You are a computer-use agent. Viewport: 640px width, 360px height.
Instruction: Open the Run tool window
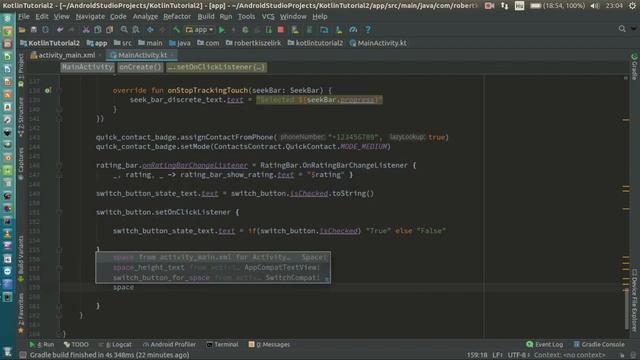click(42, 344)
